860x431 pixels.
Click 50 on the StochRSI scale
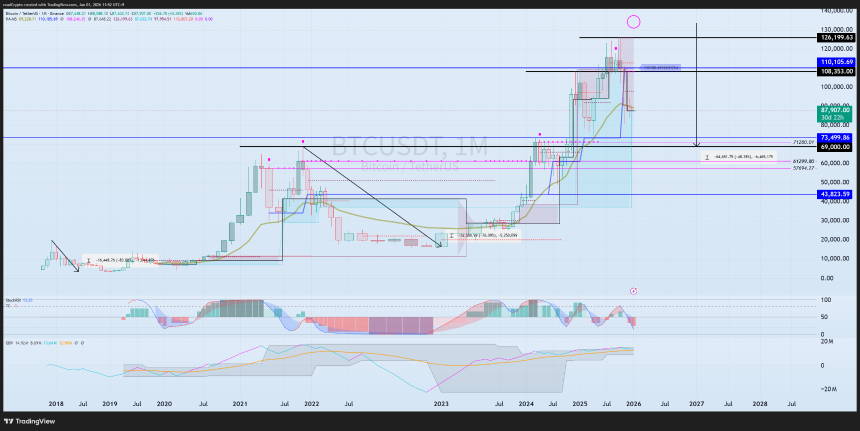pos(824,317)
